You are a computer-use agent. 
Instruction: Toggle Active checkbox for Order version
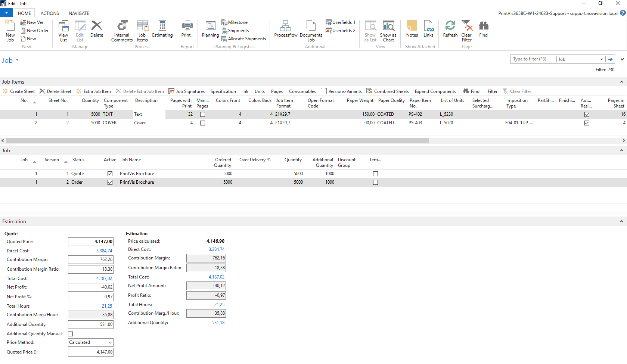click(110, 182)
